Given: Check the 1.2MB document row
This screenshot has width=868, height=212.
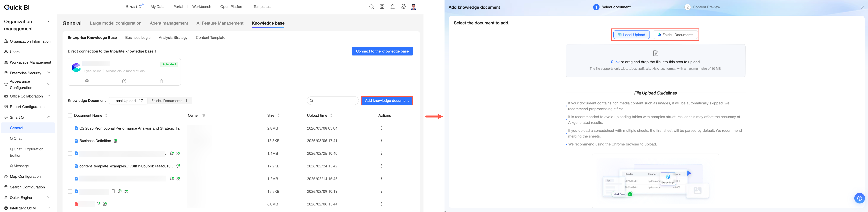Looking at the screenshot, I should (70, 179).
